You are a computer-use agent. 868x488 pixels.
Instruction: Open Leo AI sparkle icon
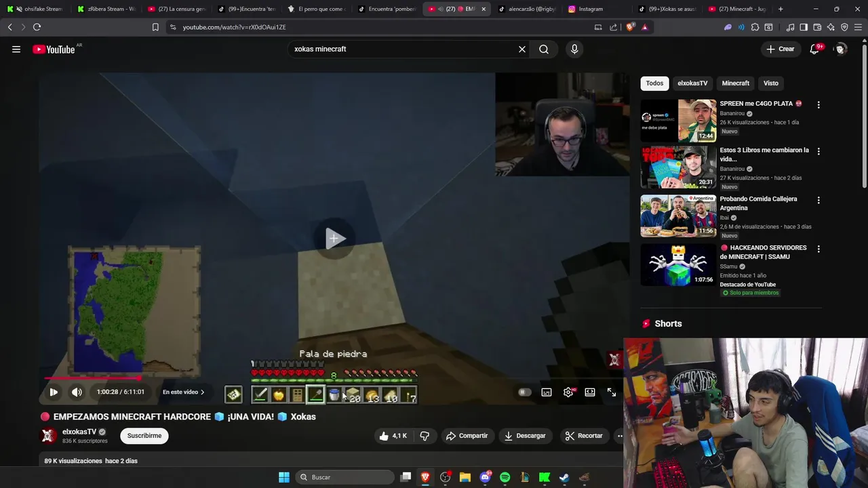(831, 27)
